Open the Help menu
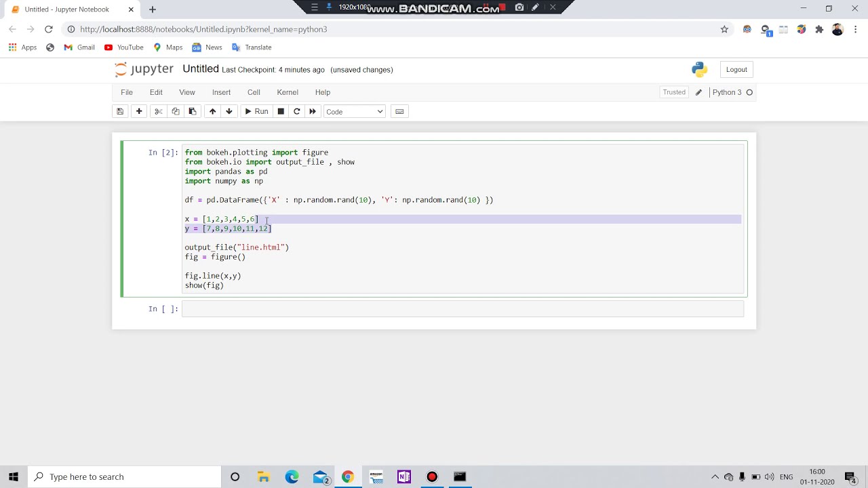The height and width of the screenshot is (488, 868). point(323,92)
